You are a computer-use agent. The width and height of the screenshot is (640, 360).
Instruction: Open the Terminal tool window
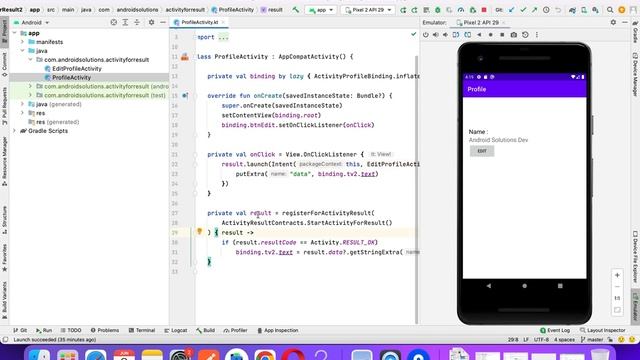(x=142, y=330)
